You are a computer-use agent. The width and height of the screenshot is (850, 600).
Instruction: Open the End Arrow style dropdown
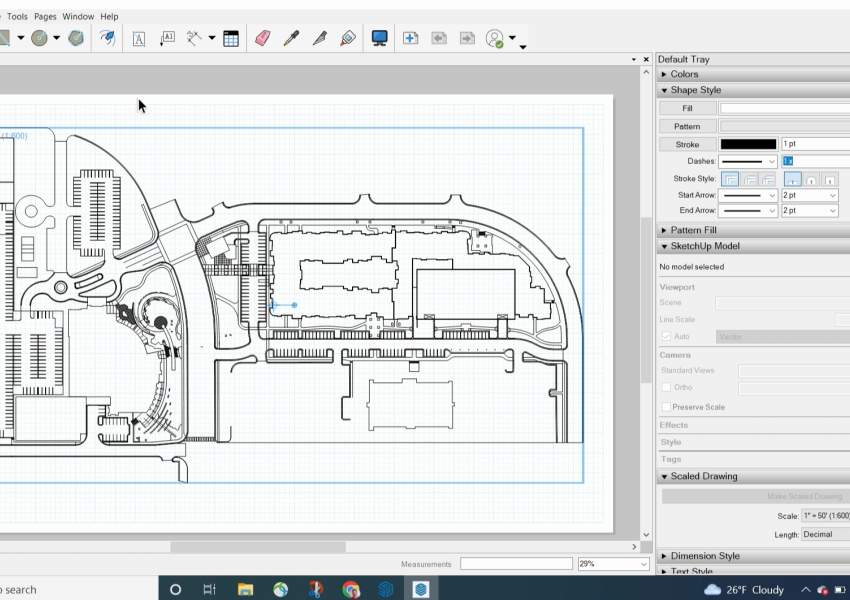point(748,210)
